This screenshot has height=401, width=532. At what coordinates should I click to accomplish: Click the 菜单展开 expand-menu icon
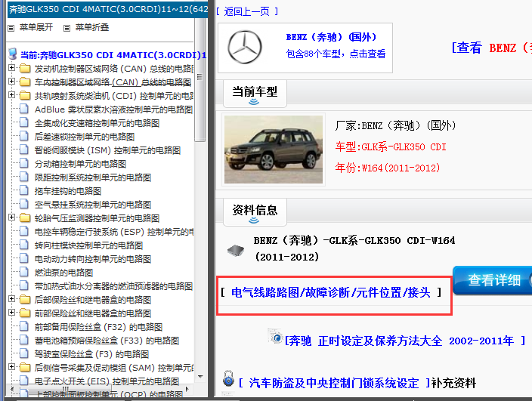click(11, 28)
